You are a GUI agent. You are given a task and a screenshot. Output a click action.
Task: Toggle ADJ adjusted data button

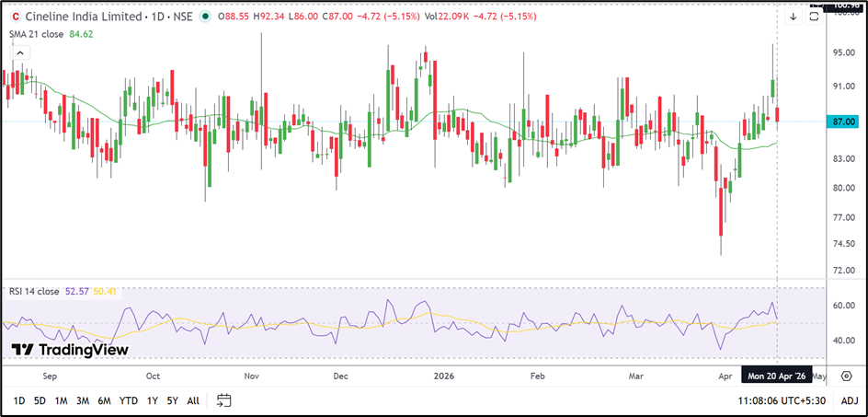coord(849,400)
